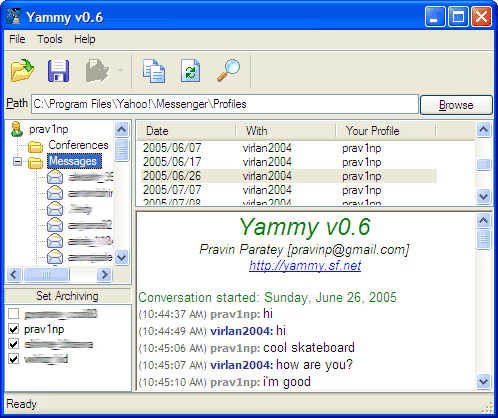Click the Conversation started date line
This screenshot has width=498, height=418.
pos(267,297)
